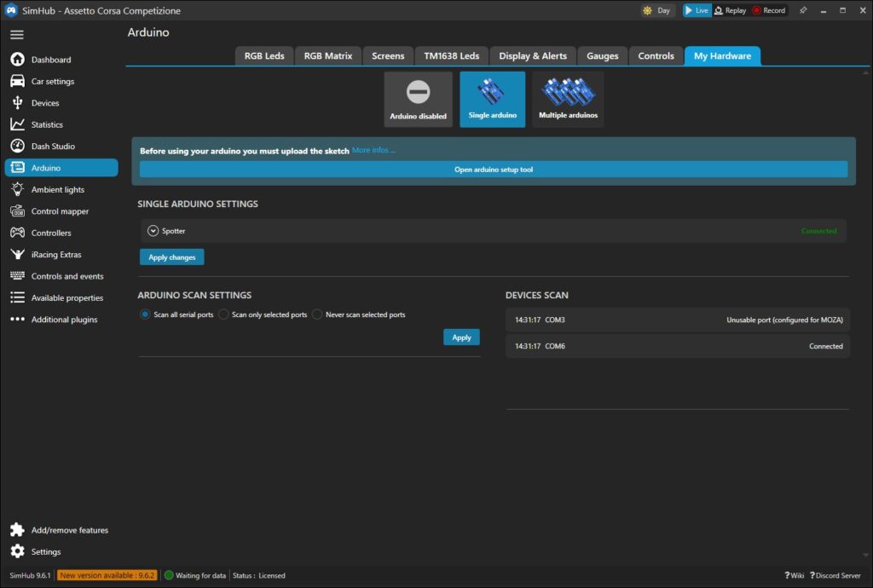This screenshot has height=588, width=873.
Task: Click the Record button
Action: coord(769,10)
